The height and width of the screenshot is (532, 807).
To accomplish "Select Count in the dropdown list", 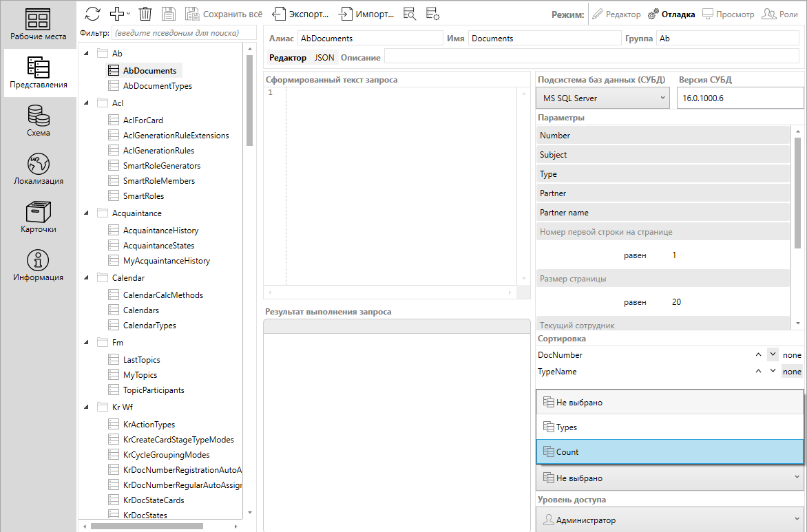I will click(x=669, y=452).
